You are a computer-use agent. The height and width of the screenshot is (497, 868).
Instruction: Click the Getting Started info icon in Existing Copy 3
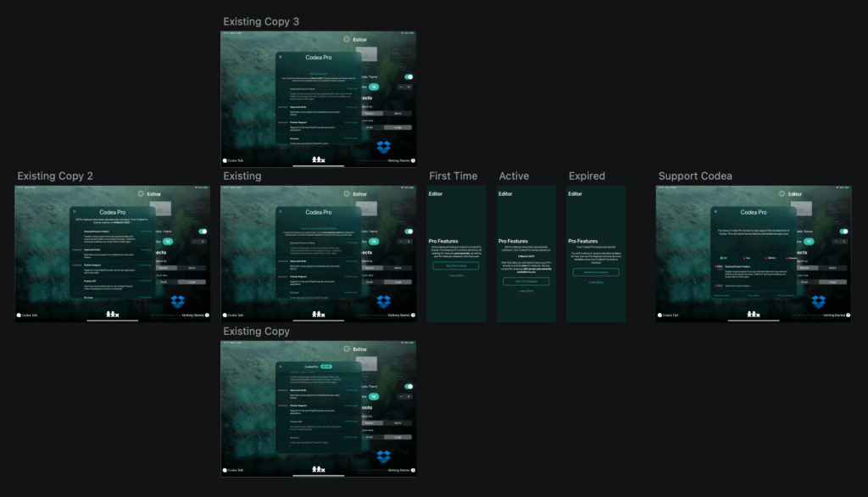pyautogui.click(x=413, y=160)
